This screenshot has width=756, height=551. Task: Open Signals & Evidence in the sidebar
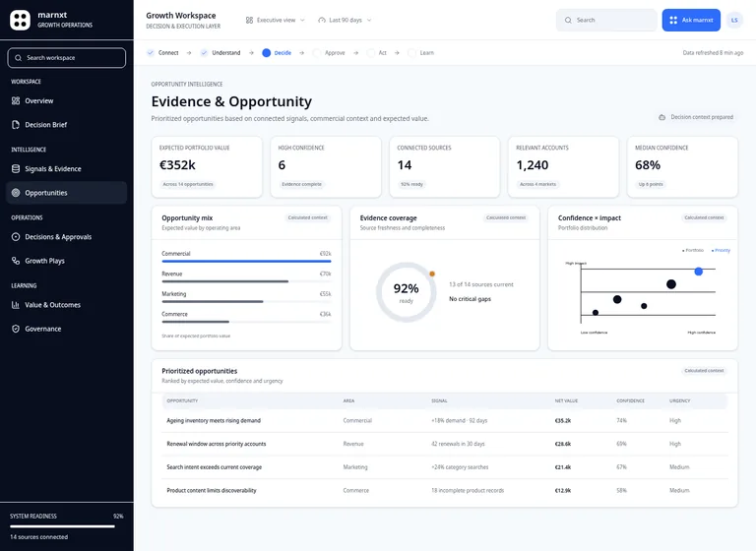pos(67,168)
